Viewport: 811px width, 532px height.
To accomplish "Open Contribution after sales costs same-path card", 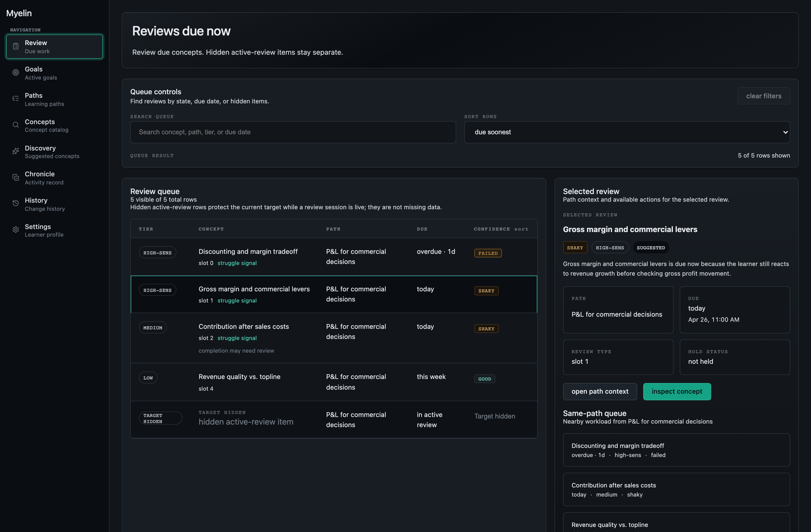I will click(676, 489).
